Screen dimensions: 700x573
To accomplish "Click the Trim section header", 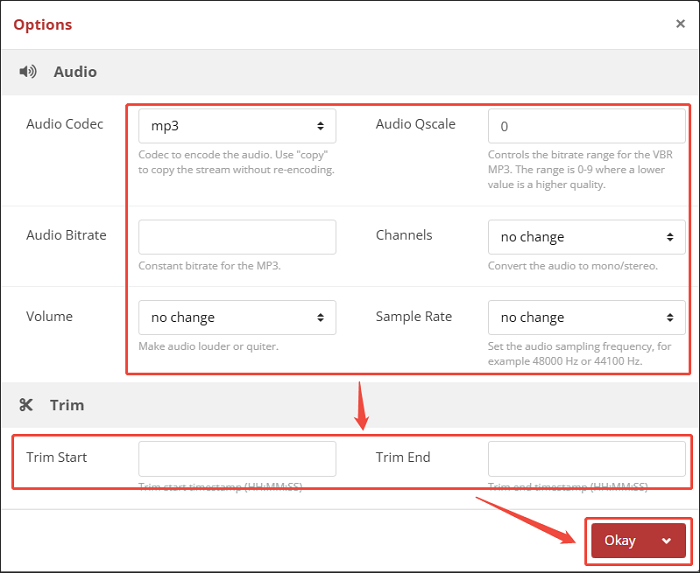I will (67, 405).
